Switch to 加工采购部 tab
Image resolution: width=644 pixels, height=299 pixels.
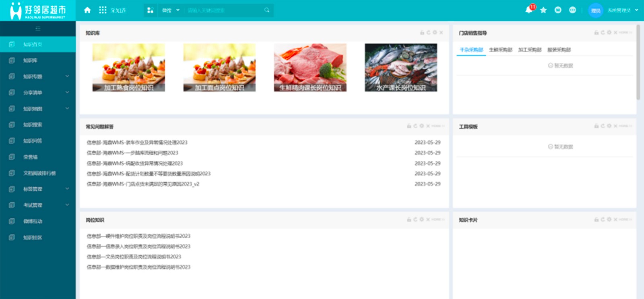coord(530,50)
